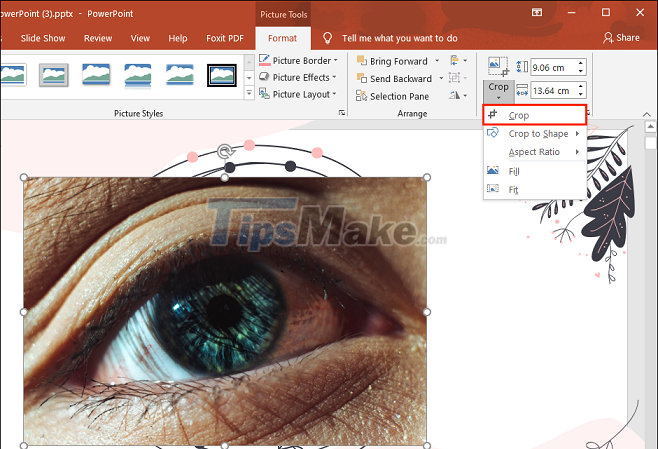Increase the width with the up spinner
Viewport: 658px width, 449px height.
(x=581, y=86)
